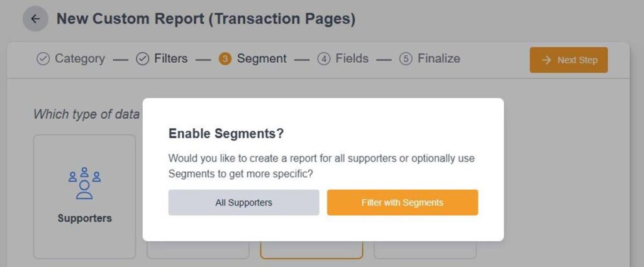644x267 pixels.
Task: Select the data card behind dialog's right edge
Action: (425, 250)
